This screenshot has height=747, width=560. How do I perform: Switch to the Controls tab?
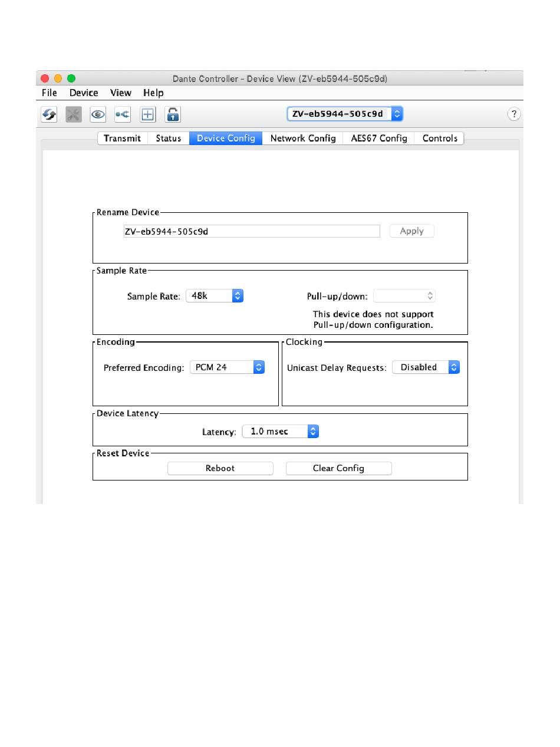pyautogui.click(x=440, y=138)
